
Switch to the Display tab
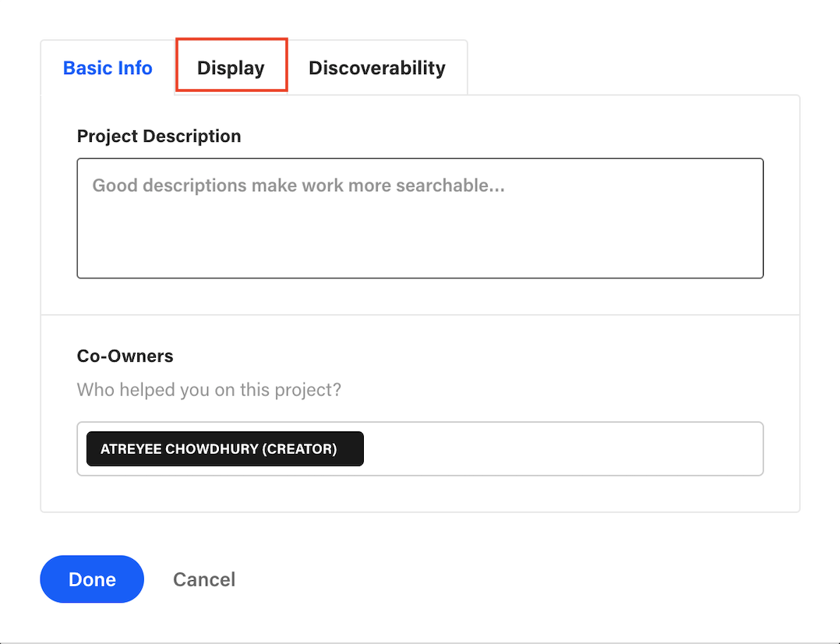click(x=231, y=68)
